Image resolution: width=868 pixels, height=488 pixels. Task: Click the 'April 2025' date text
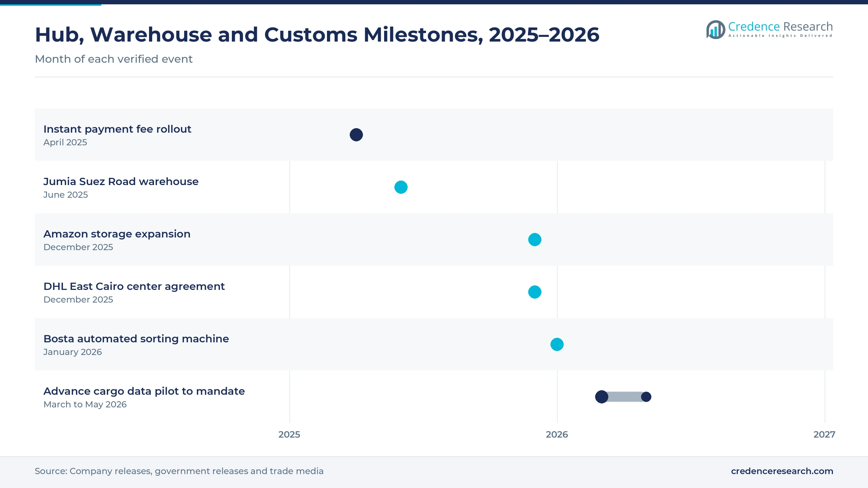65,142
